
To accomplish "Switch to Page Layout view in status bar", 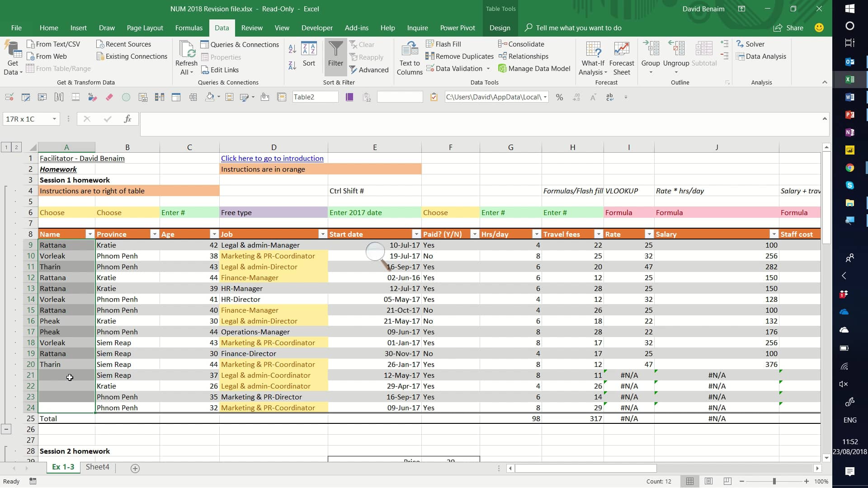I will pyautogui.click(x=708, y=481).
